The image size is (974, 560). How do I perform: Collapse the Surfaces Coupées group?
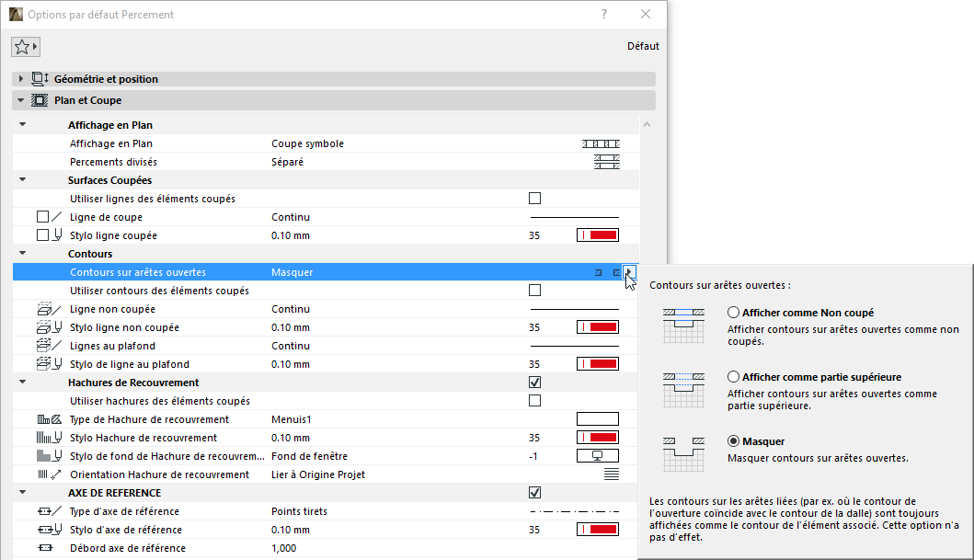click(23, 180)
